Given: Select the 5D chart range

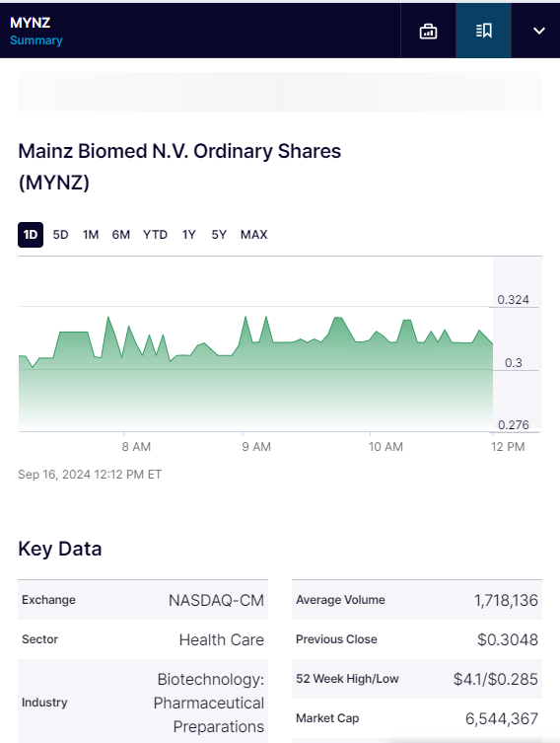Looking at the screenshot, I should coord(60,235).
